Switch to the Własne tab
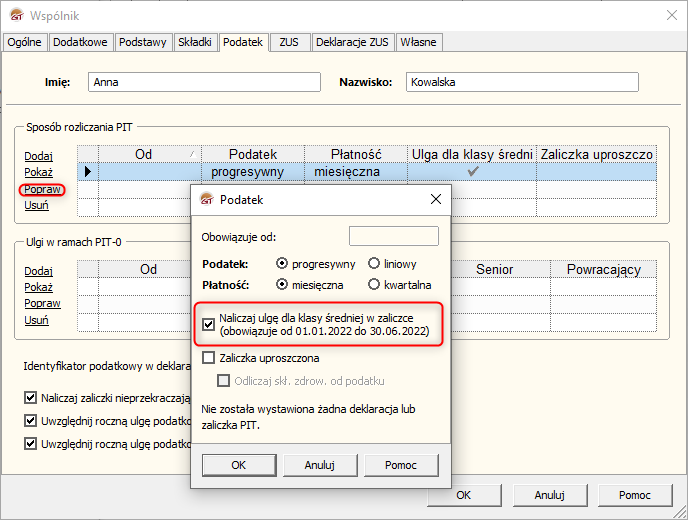The height and width of the screenshot is (520, 688). pos(419,42)
